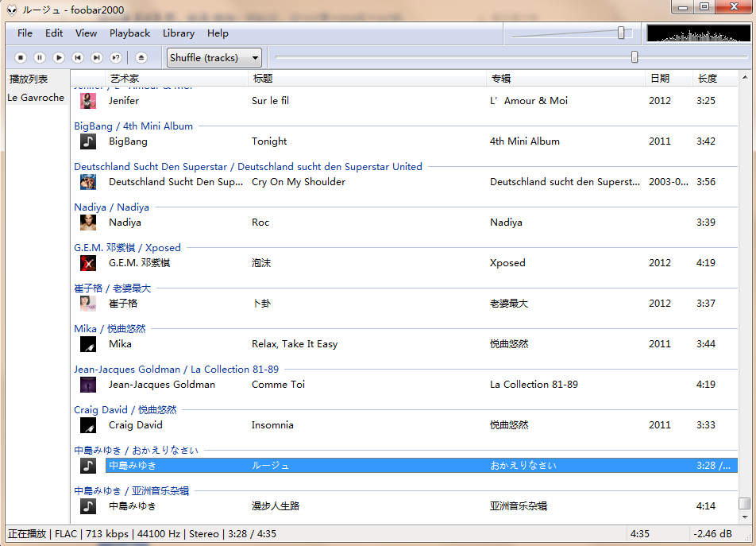Click group header 中島みゆき / 亚洲音乐杂辑
Screen dimensions: 756x546
(x=132, y=491)
